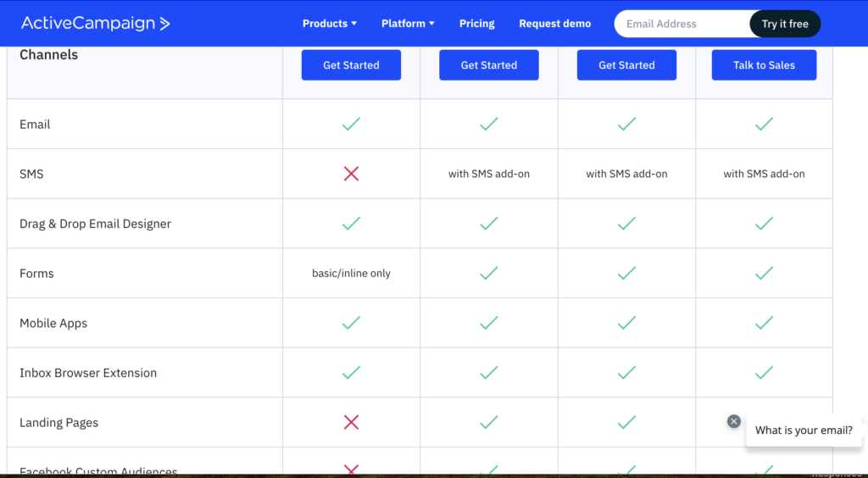This screenshot has width=868, height=478.
Task: Click the first column Get Started button
Action: [x=351, y=65]
